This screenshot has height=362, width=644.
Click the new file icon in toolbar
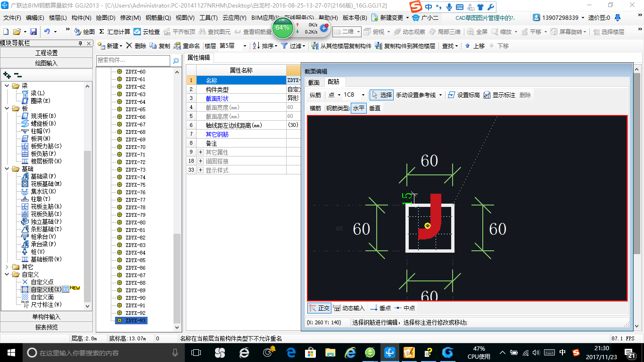tap(6, 32)
